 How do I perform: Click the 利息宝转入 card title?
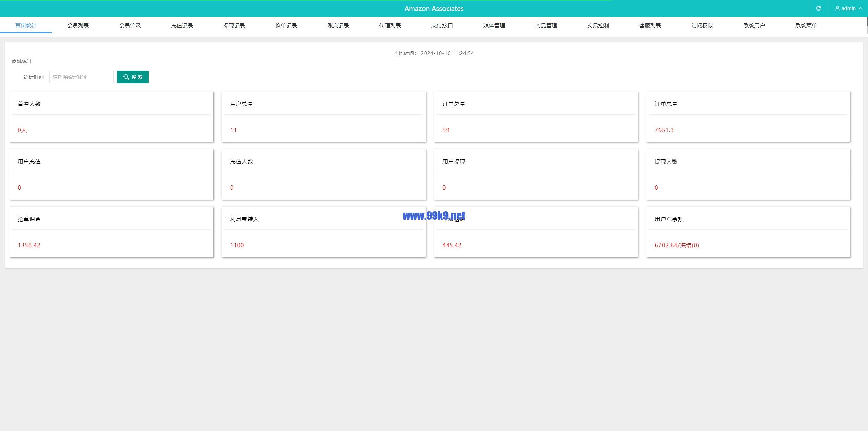(x=244, y=219)
